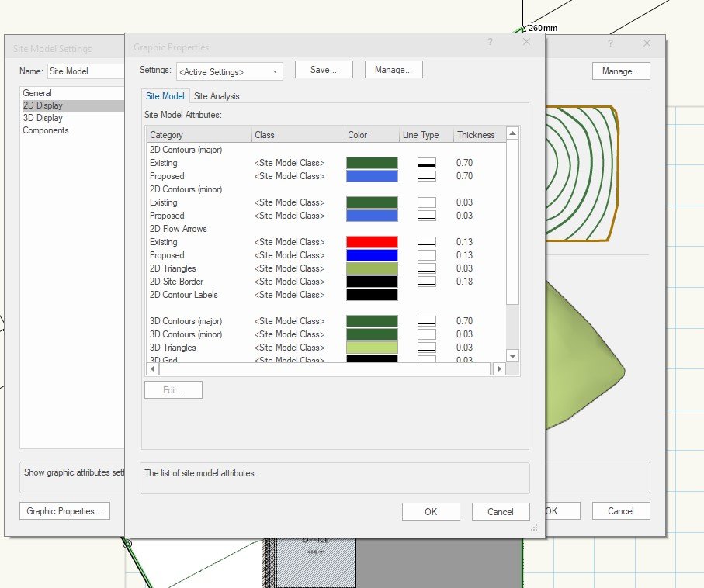Open the Settings dropdown showing Active Settings

[229, 70]
